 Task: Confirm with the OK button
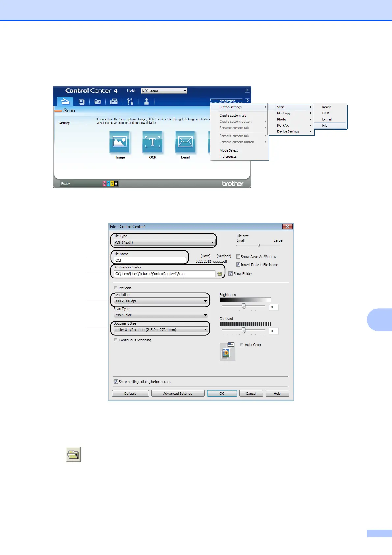[x=222, y=394]
